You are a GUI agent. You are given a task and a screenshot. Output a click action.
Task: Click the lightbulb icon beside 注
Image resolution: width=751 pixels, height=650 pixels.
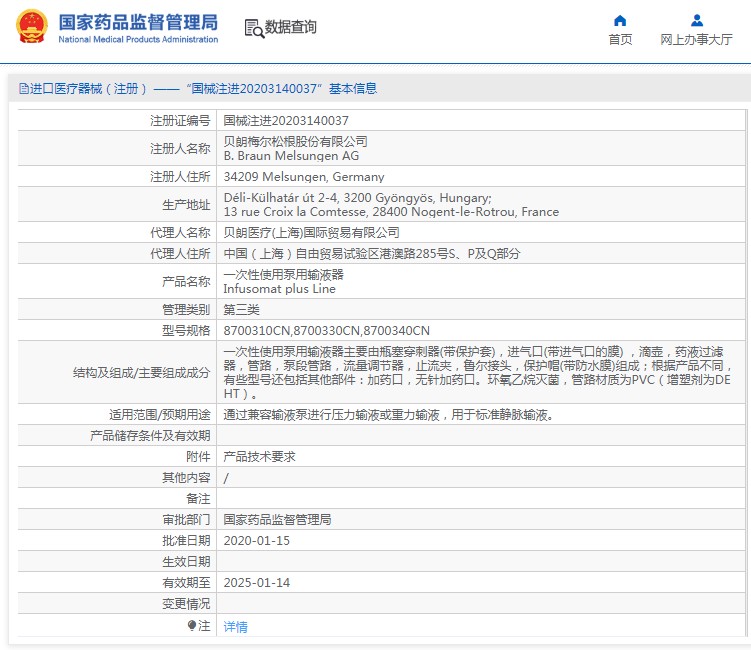pos(192,626)
